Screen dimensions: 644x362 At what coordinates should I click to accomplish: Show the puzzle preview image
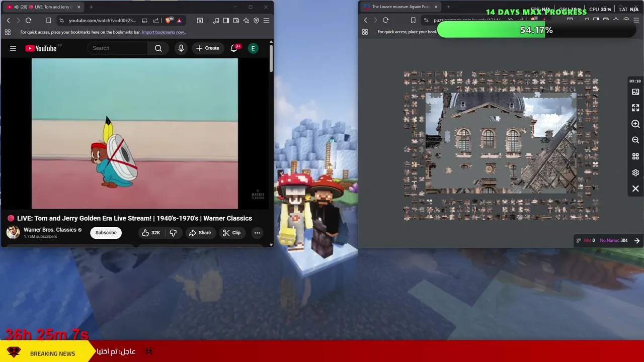pos(635,92)
